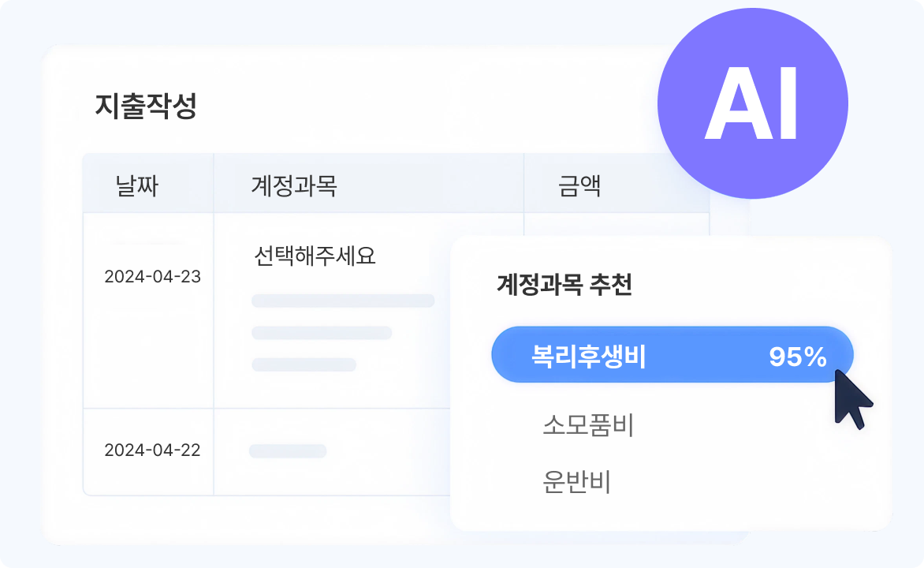Click the middle placeholder bar under 선택해주세요
This screenshot has height=568, width=924.
(x=322, y=333)
